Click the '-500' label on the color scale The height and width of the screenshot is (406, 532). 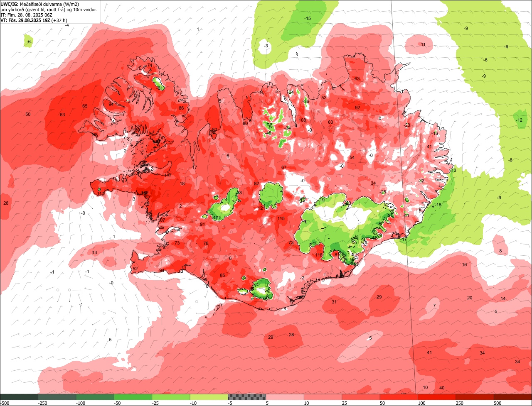(x=5, y=403)
